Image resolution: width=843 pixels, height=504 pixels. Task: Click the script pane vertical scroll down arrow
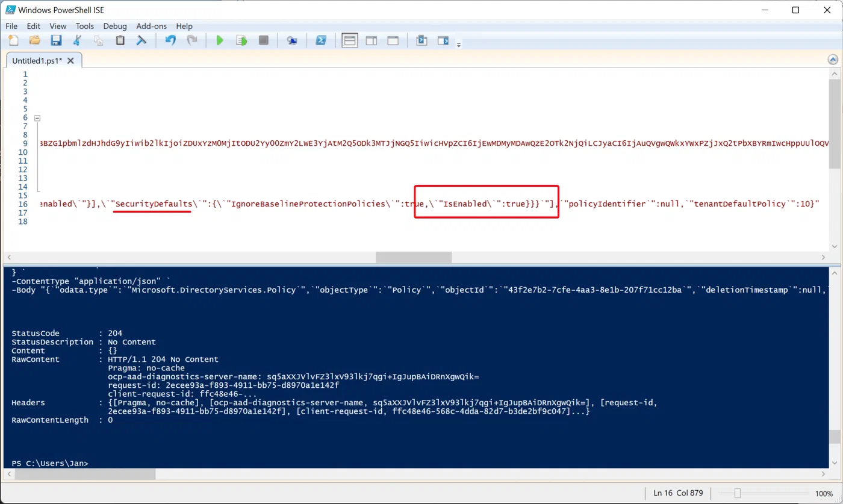[x=834, y=246]
